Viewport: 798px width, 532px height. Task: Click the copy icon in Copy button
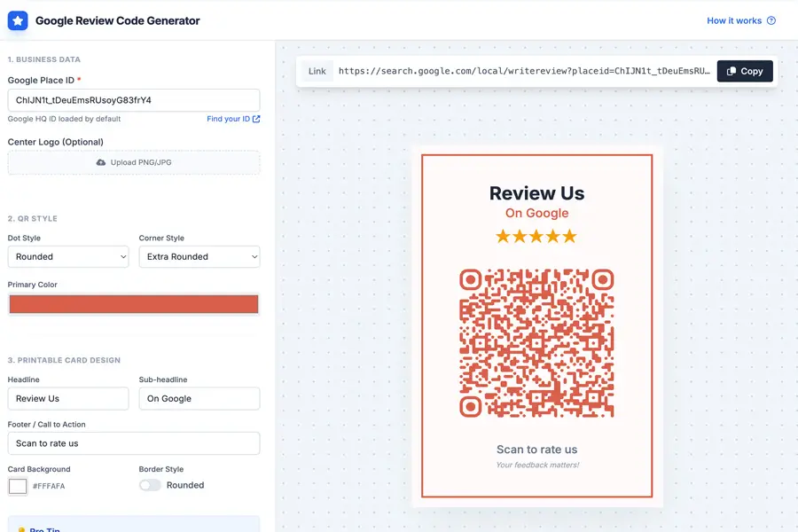[x=731, y=71]
